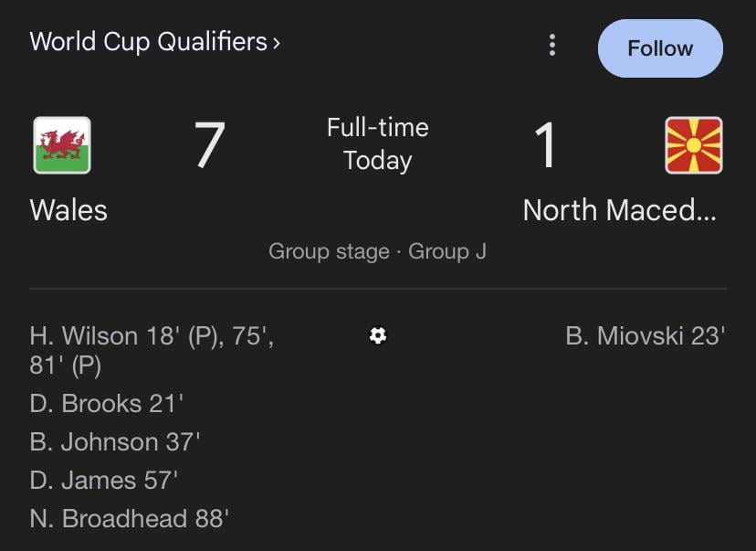The height and width of the screenshot is (551, 756).
Task: Select the North Maced... team name
Action: (620, 210)
